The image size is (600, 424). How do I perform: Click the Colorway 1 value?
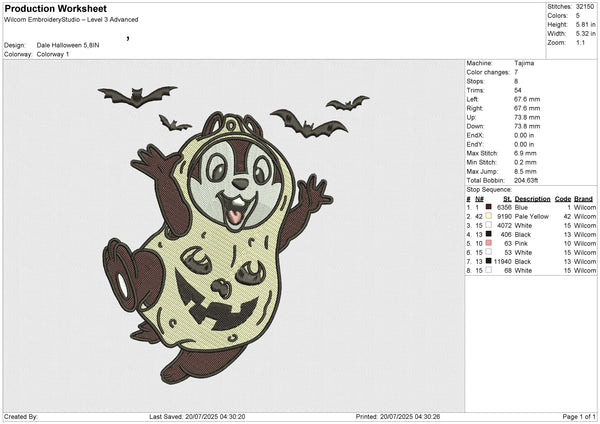coord(55,54)
